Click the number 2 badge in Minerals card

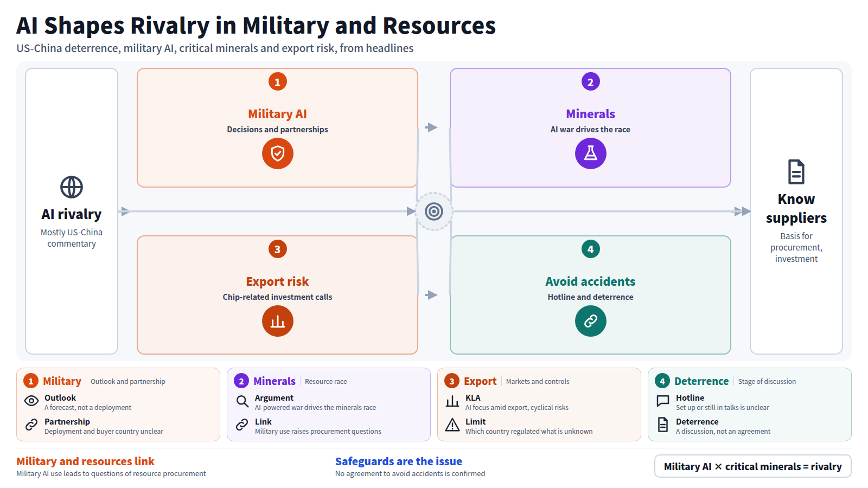(x=591, y=82)
